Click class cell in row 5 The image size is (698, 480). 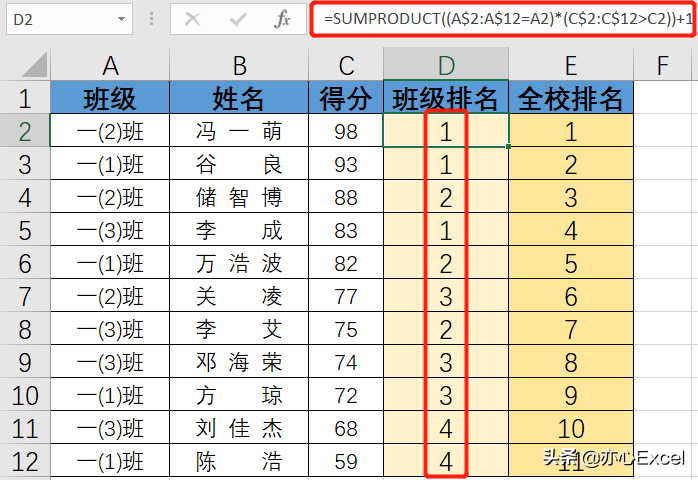[110, 229]
